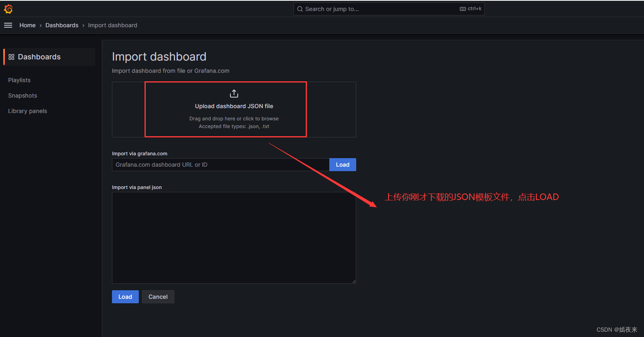Click inside the panel JSON textarea
This screenshot has width=644, height=337.
pos(234,238)
